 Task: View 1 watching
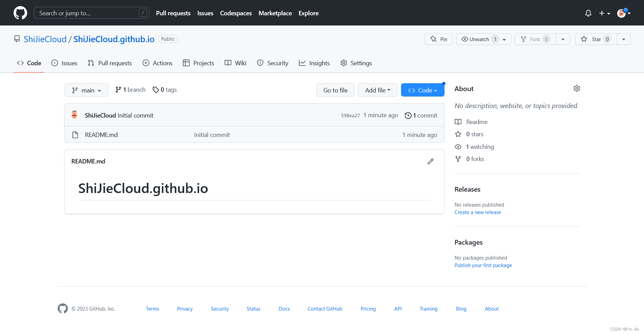click(474, 147)
